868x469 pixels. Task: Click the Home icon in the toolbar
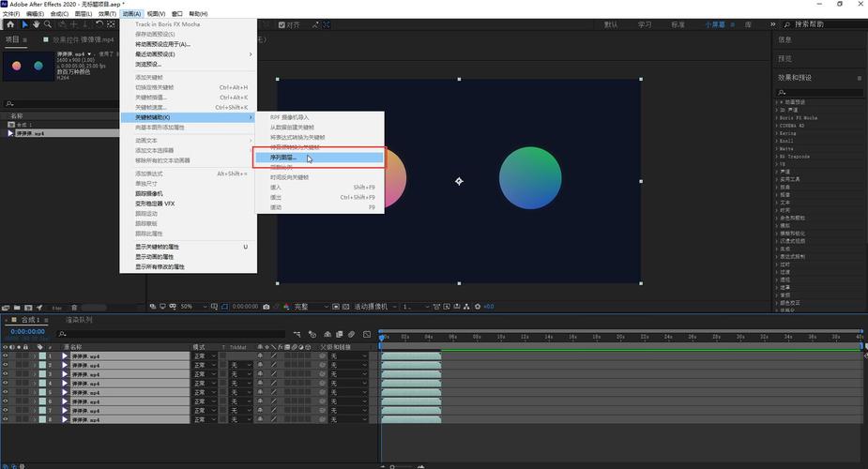pos(10,24)
